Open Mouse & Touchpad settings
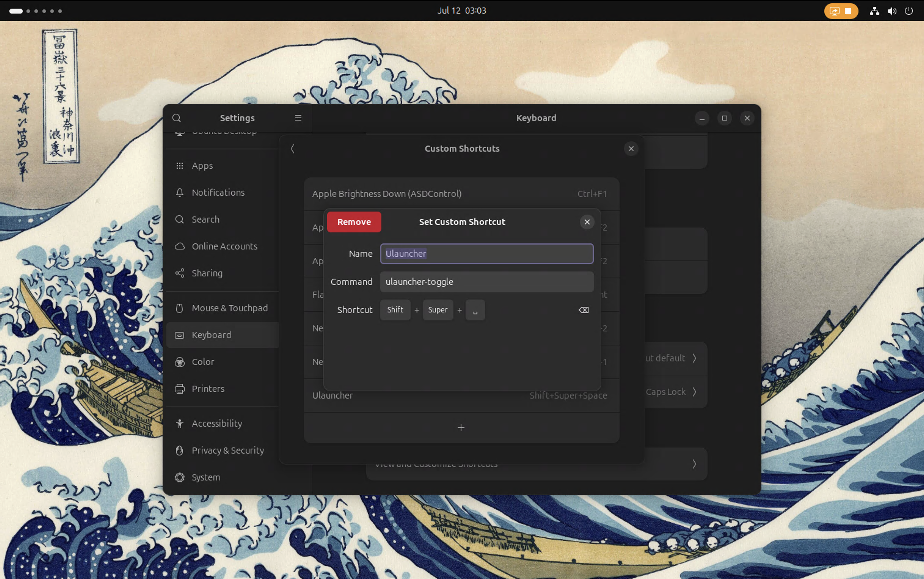Viewport: 924px width, 579px height. click(x=223, y=308)
